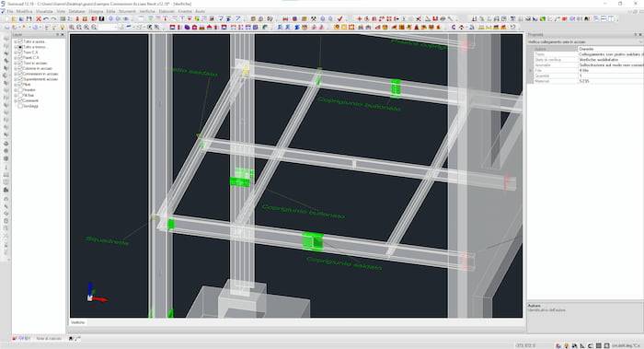
Task: Click the question mark help icon
Action: [512, 27]
